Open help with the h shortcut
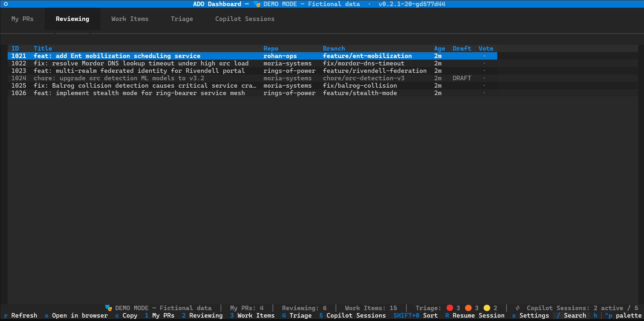This screenshot has height=321, width=644. coord(595,315)
